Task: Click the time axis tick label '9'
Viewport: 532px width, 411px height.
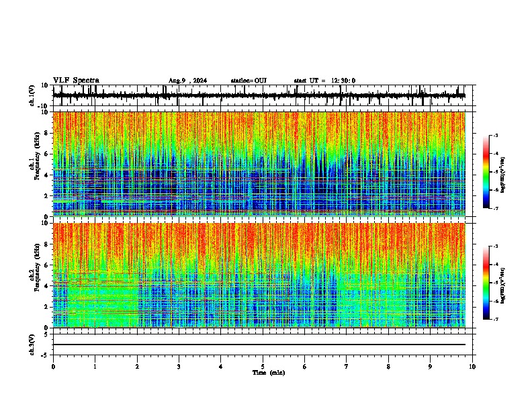Action: click(x=430, y=367)
